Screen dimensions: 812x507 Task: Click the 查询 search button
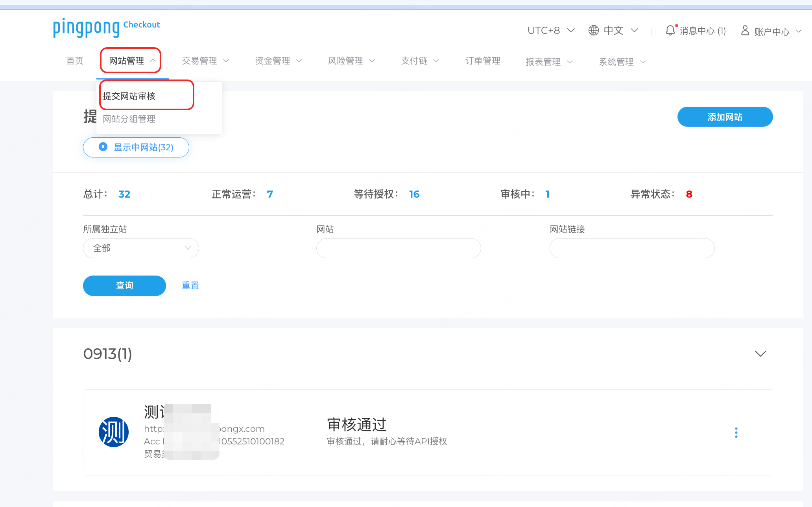(124, 286)
